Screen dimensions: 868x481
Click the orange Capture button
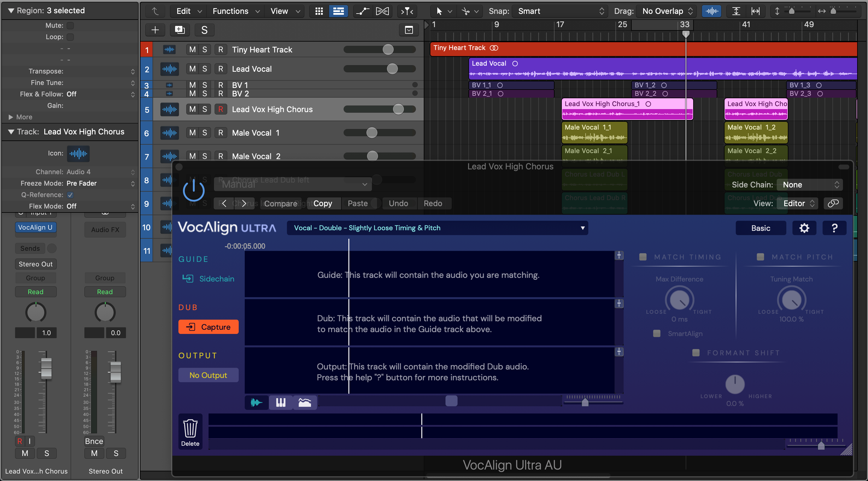208,327
